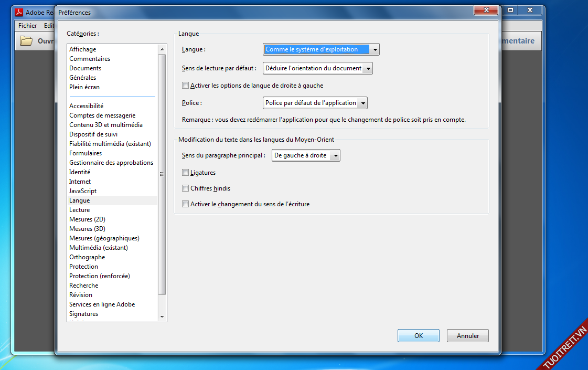Open the Langue dropdown

pyautogui.click(x=320, y=49)
